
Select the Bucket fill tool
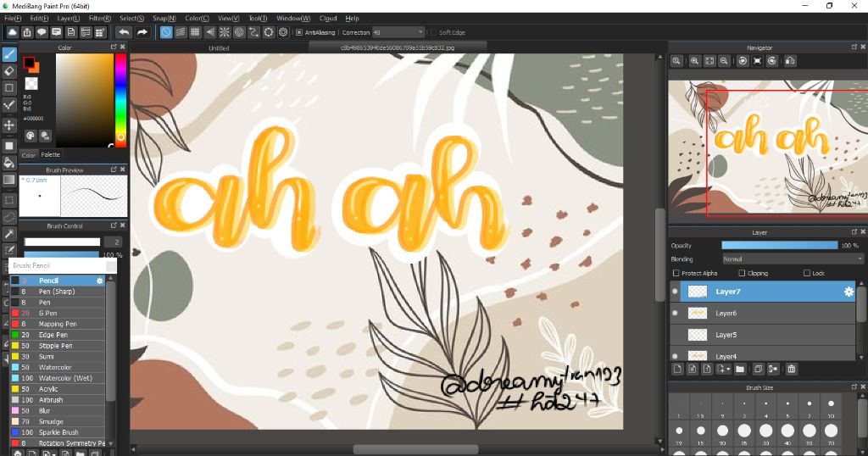(8, 163)
